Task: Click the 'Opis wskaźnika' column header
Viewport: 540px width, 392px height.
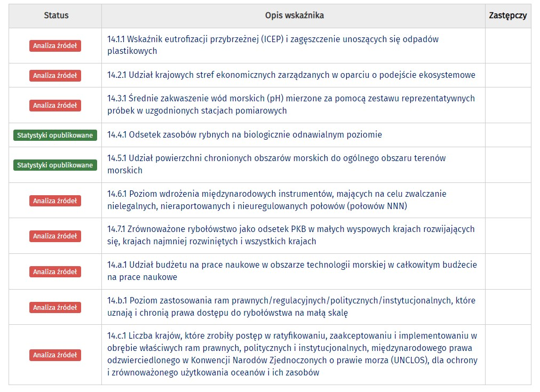Action: click(x=294, y=15)
